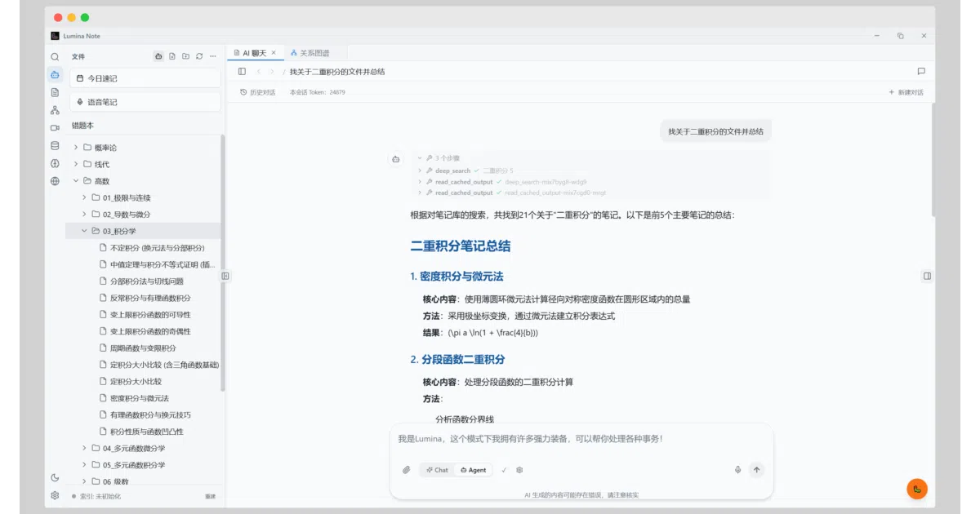The width and height of the screenshot is (980, 514).
Task: Click the send arrow button in chat box
Action: click(756, 470)
